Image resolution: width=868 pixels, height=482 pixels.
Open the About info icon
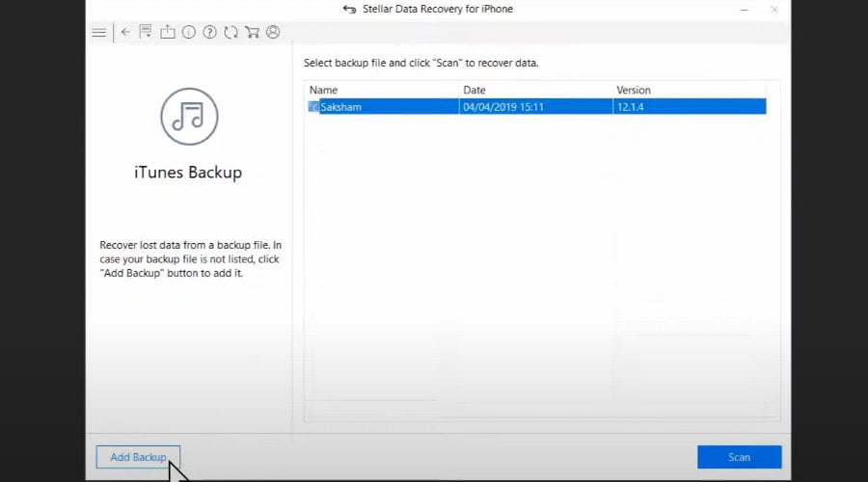click(x=189, y=32)
